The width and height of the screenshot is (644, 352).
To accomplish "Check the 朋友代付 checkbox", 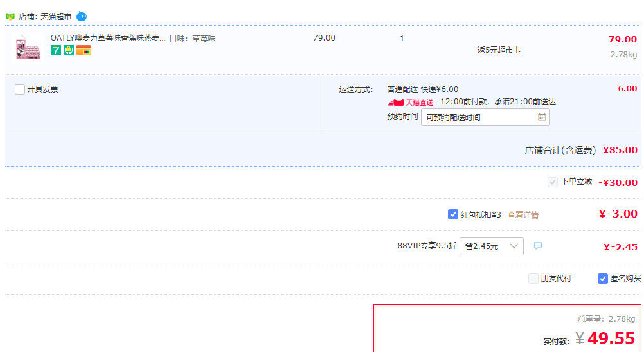I will [533, 279].
